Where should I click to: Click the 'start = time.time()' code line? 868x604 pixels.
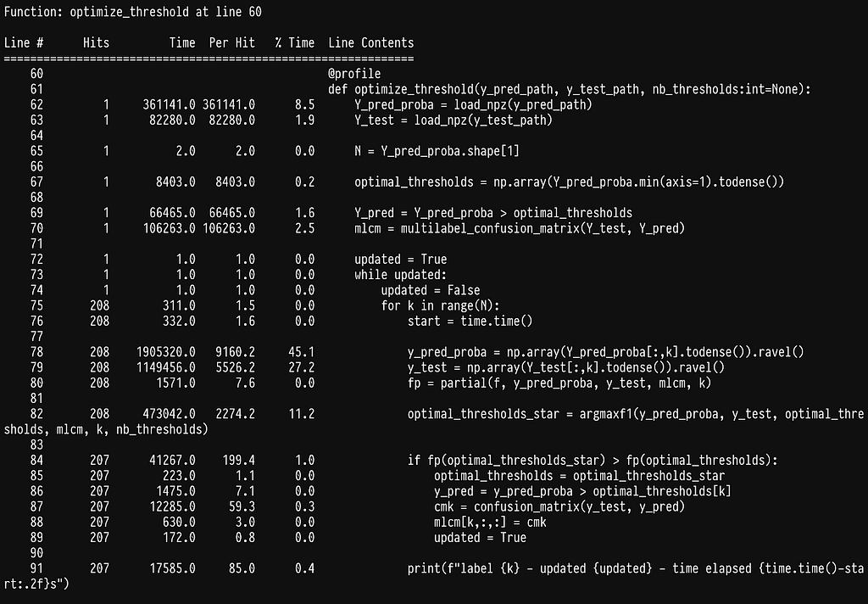click(x=470, y=321)
